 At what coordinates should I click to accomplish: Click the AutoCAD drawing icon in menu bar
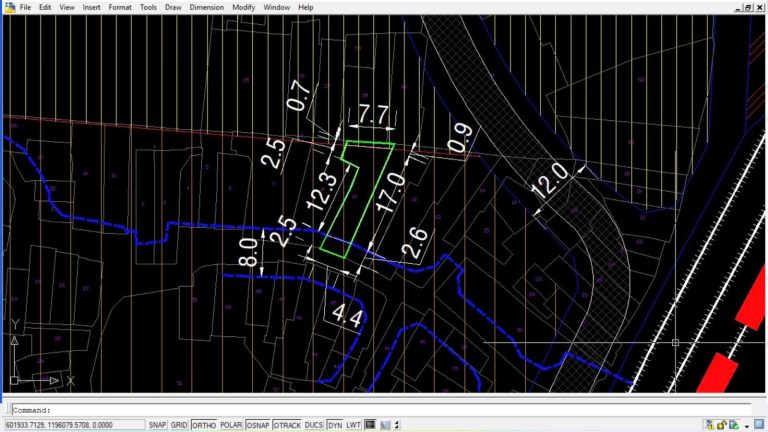point(9,7)
